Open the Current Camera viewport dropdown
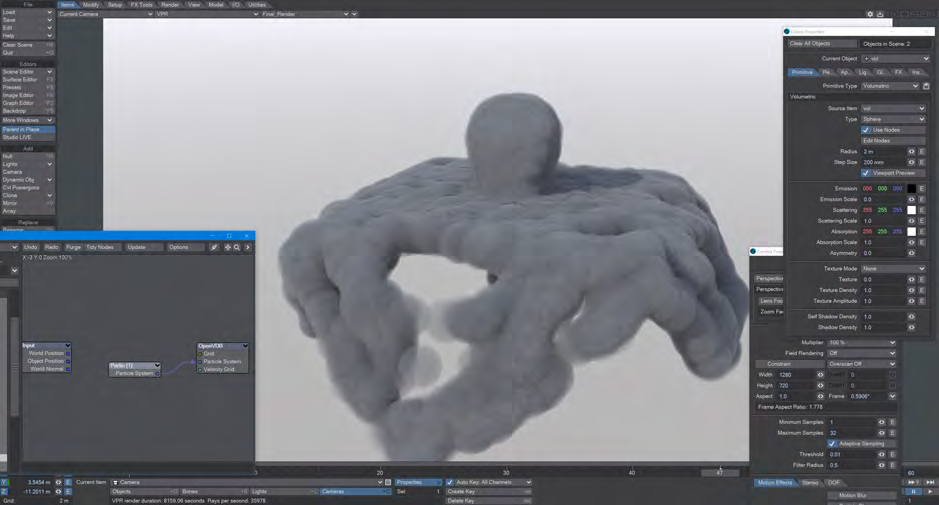 [105, 14]
